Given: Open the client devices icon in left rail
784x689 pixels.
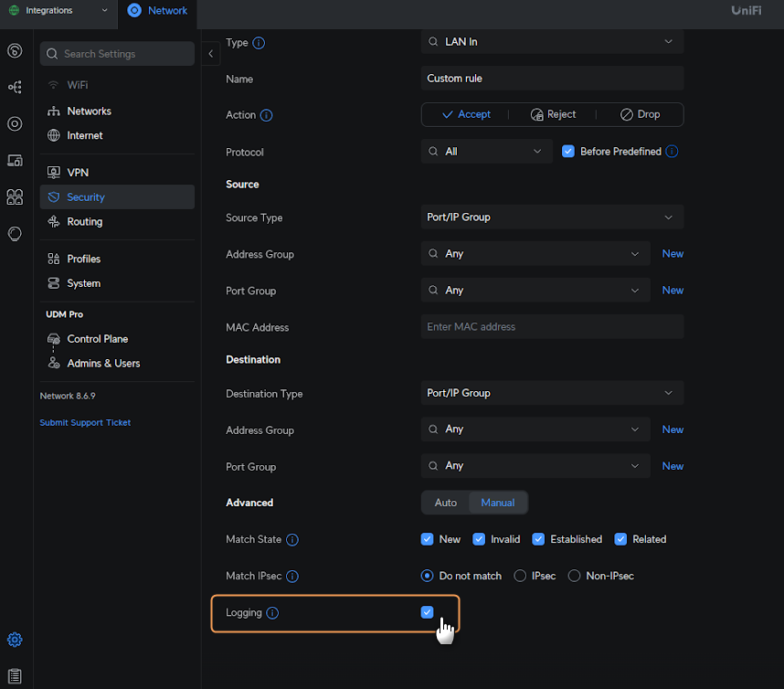Looking at the screenshot, I should coord(15,160).
